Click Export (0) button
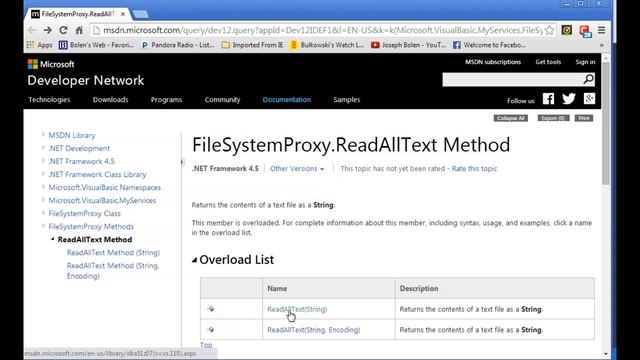 (x=553, y=118)
